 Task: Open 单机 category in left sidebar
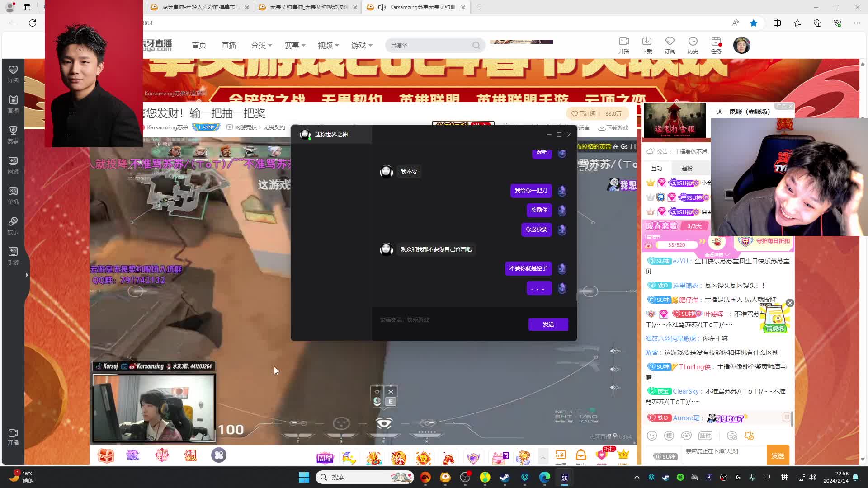pyautogui.click(x=13, y=195)
